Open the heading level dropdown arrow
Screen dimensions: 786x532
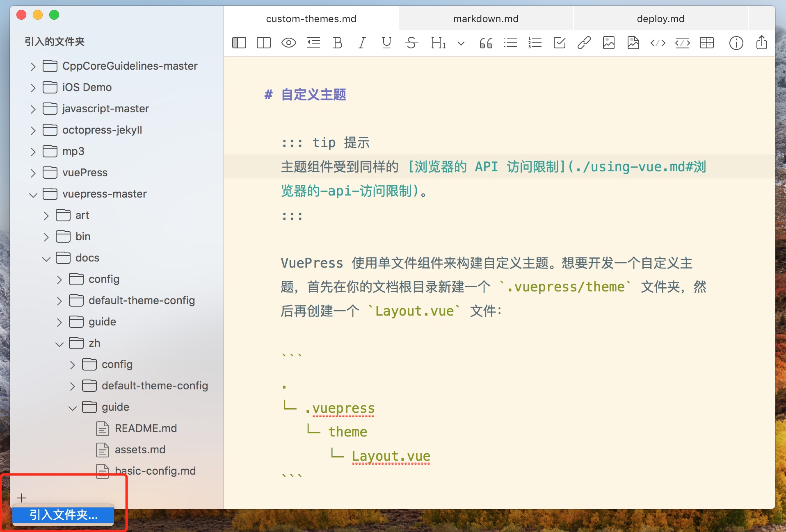click(x=461, y=43)
